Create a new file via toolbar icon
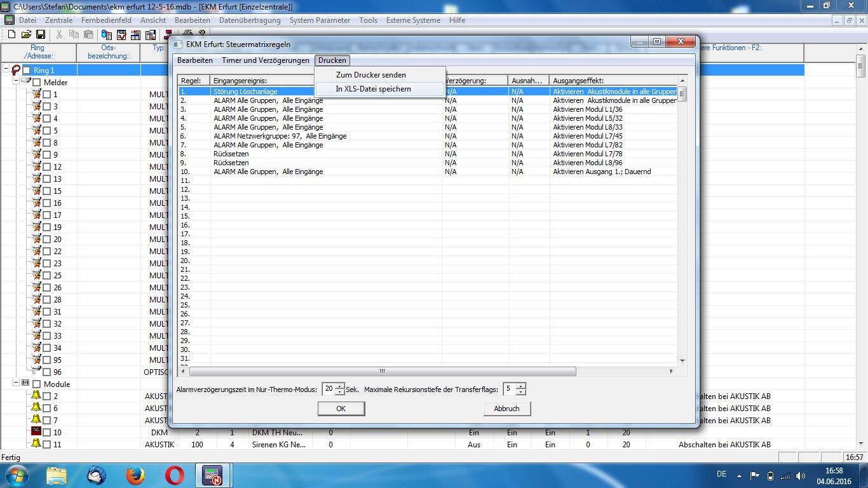The image size is (868, 488). click(x=11, y=34)
